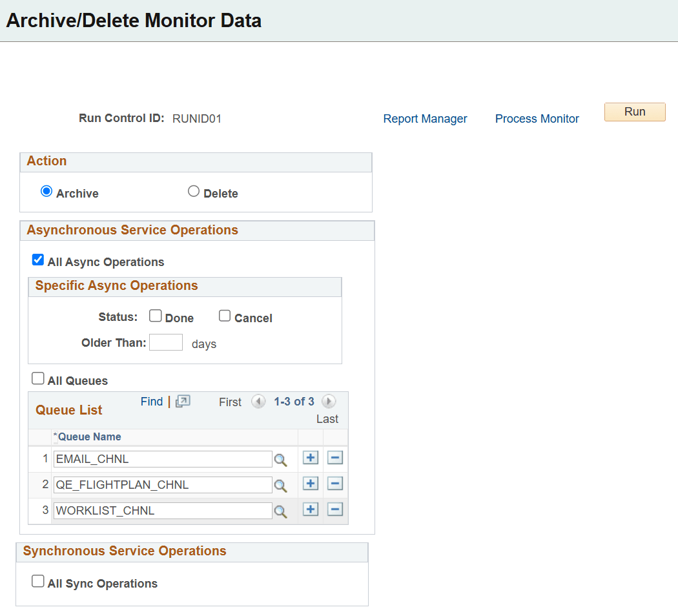This screenshot has height=616, width=678.
Task: Click the Older Than days field
Action: click(166, 342)
